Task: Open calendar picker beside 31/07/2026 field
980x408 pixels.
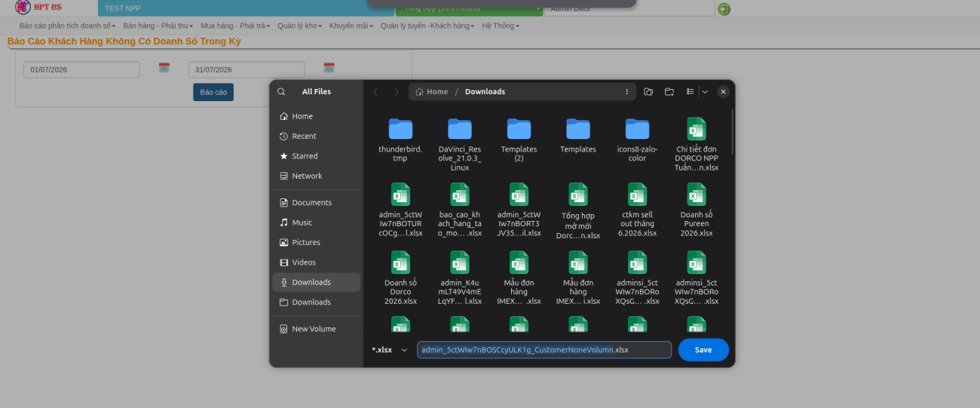Action: pos(329,68)
